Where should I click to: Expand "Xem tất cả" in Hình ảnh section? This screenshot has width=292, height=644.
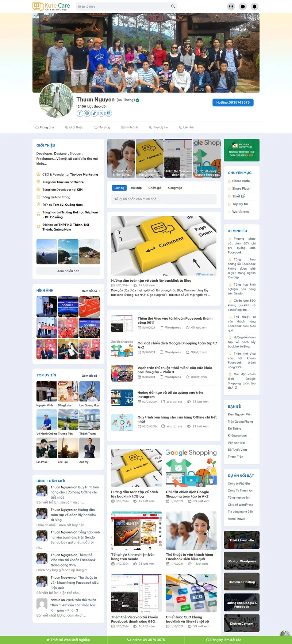[91, 291]
